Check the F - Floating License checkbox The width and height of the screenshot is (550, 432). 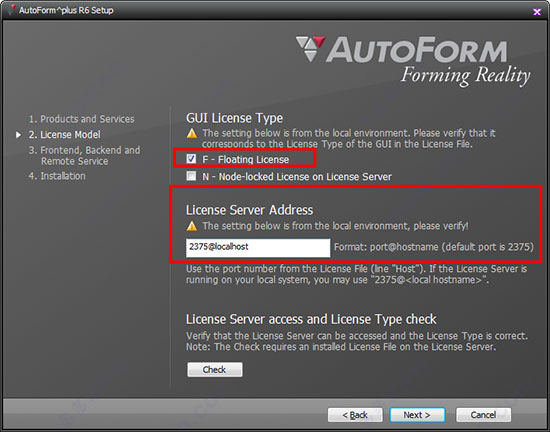(191, 159)
